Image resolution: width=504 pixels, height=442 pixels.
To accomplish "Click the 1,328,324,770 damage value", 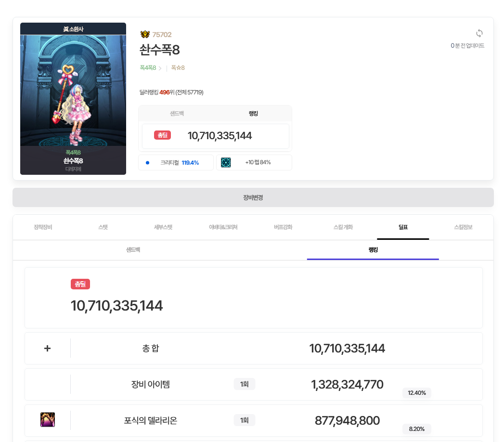I will pyautogui.click(x=347, y=384).
